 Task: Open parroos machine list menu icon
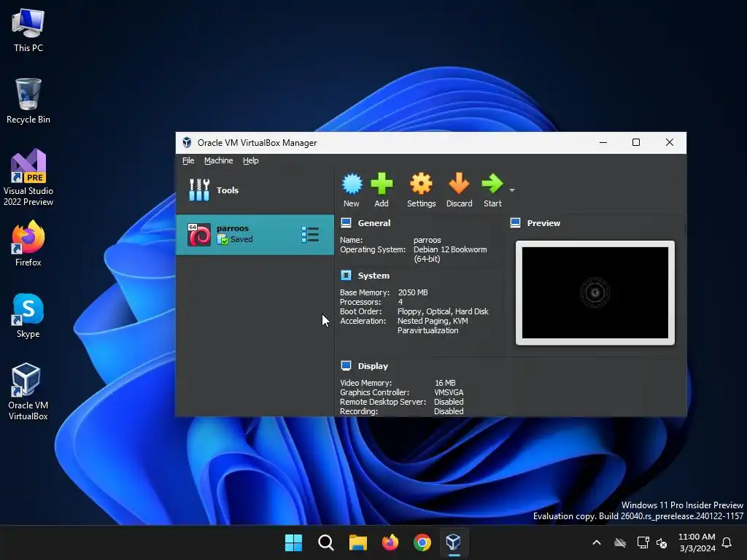click(310, 234)
